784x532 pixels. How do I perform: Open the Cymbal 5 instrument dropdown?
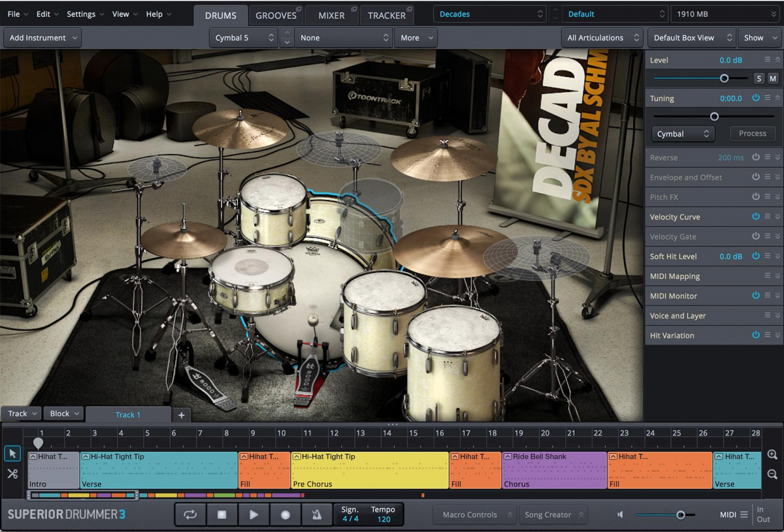[244, 38]
